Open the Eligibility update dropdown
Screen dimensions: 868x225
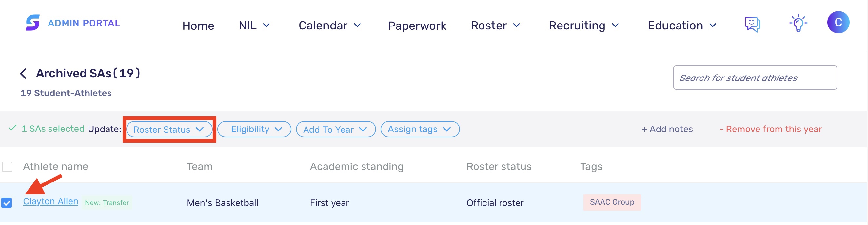point(254,129)
